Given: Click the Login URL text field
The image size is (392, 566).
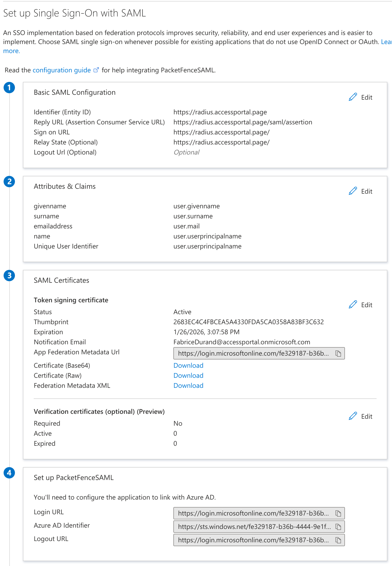Looking at the screenshot, I should 253,513.
